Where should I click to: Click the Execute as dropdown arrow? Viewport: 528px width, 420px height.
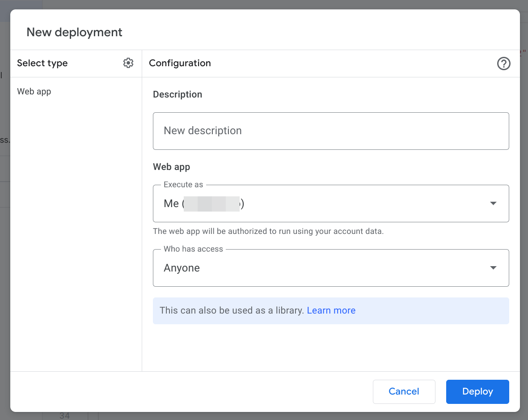tap(493, 204)
